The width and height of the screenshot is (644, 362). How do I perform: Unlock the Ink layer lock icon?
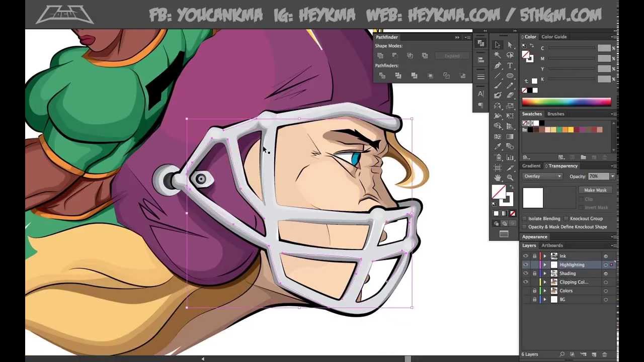click(534, 256)
